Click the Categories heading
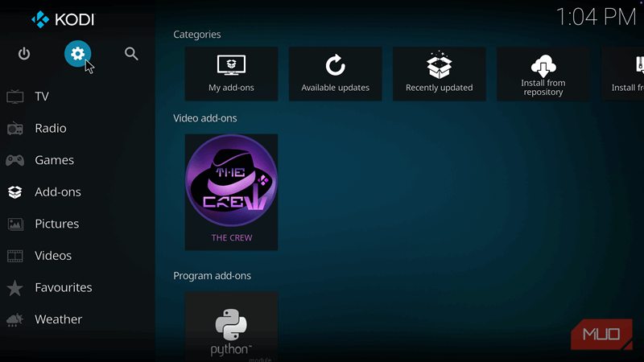Viewport: 644px width, 362px height. (x=196, y=35)
